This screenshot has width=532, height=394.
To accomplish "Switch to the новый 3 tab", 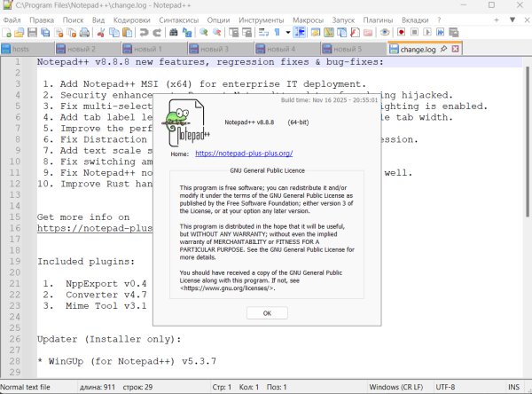I will point(221,49).
